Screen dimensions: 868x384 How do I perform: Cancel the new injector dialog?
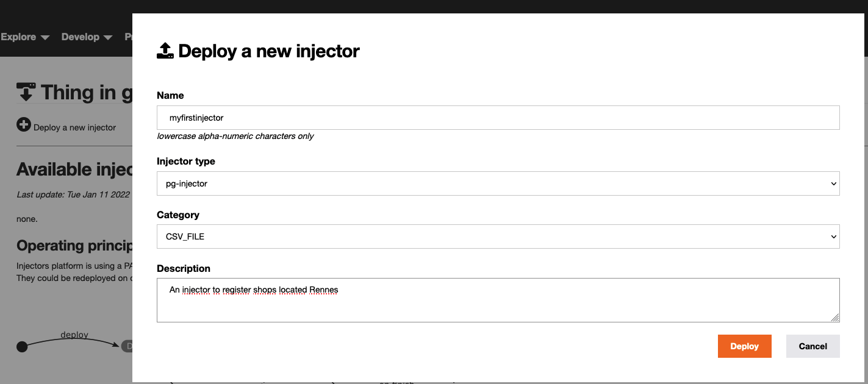pos(812,346)
